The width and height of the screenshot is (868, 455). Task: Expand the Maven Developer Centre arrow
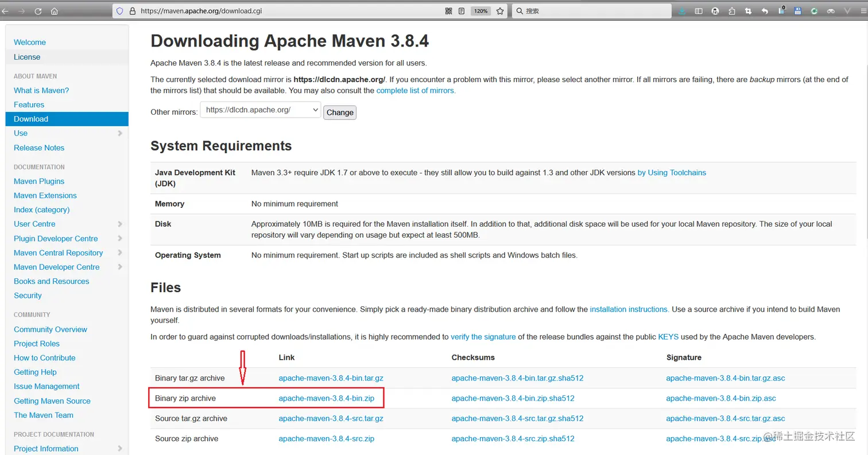point(120,267)
